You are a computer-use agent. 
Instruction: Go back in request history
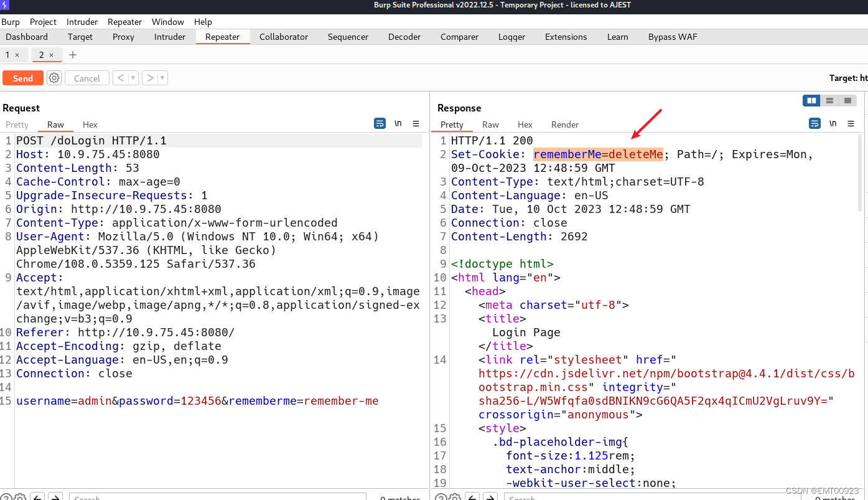coord(121,78)
